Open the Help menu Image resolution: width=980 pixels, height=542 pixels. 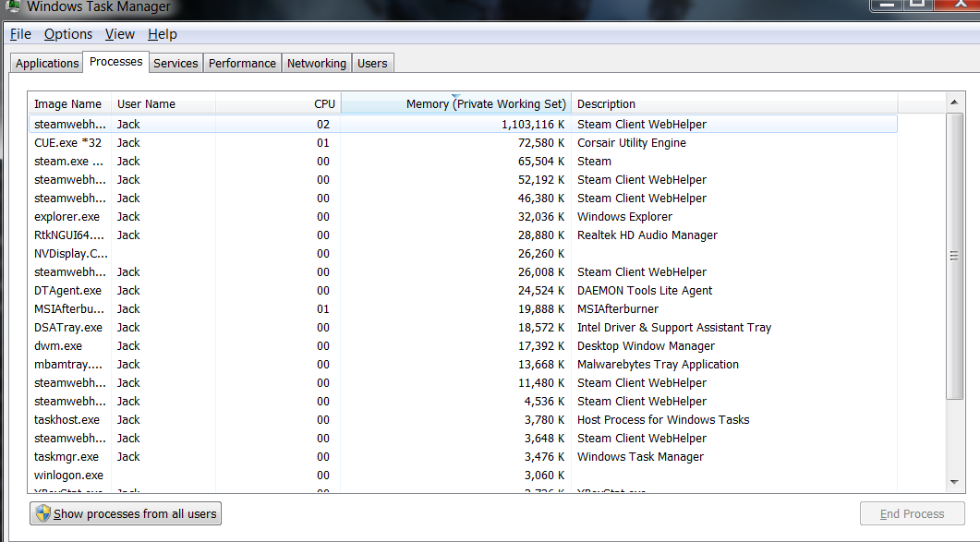click(162, 34)
